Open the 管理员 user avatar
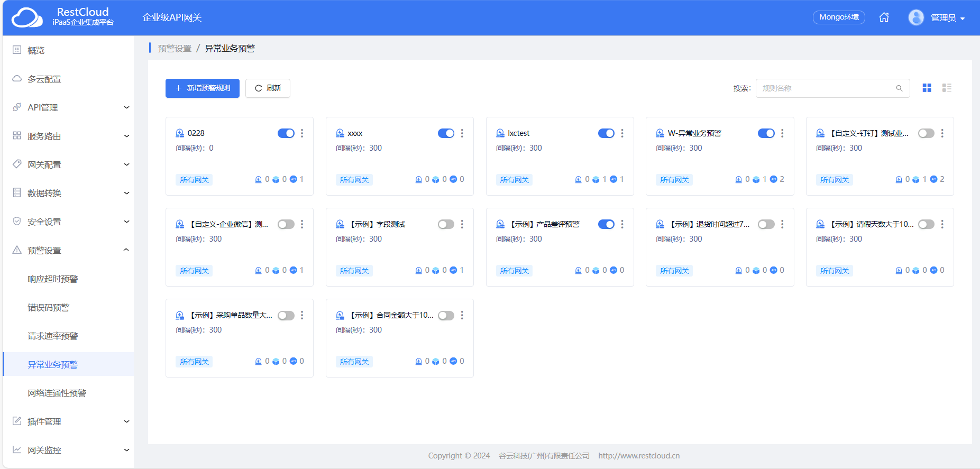This screenshot has width=980, height=469. 916,17
